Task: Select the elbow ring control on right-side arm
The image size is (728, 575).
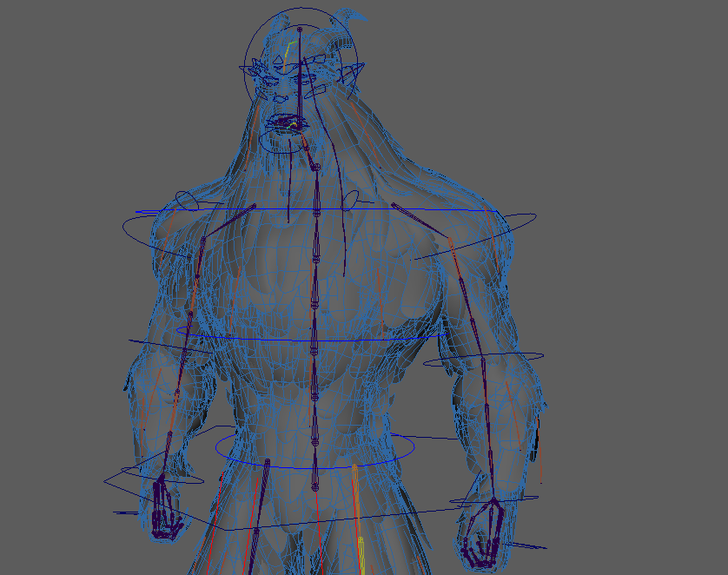Action: tap(521, 355)
